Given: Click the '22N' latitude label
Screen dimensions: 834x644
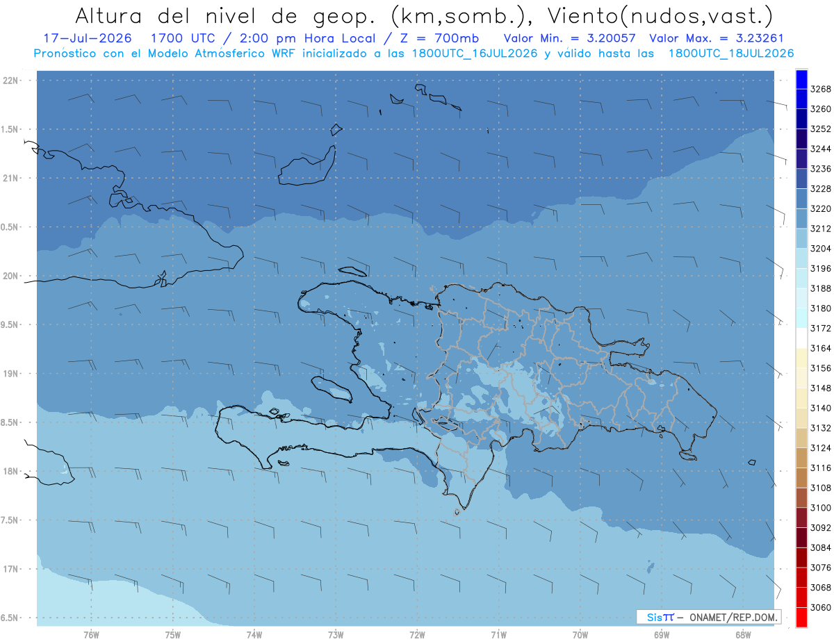Looking at the screenshot, I should tap(10, 81).
